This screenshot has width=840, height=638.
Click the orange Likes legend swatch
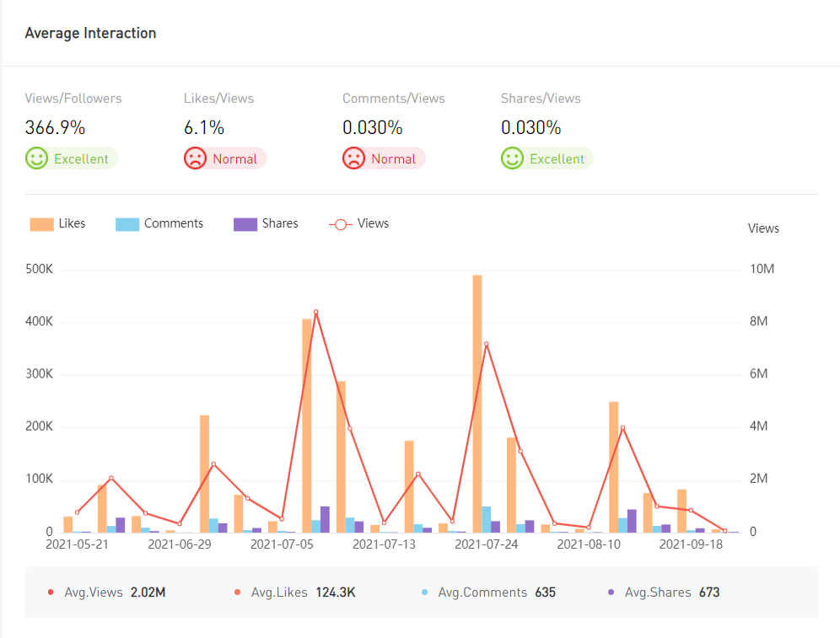point(42,224)
